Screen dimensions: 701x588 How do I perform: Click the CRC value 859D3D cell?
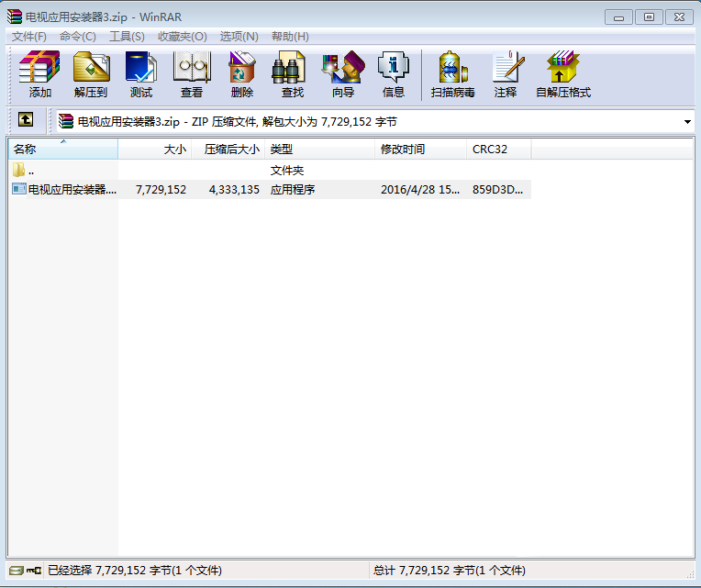pyautogui.click(x=497, y=190)
